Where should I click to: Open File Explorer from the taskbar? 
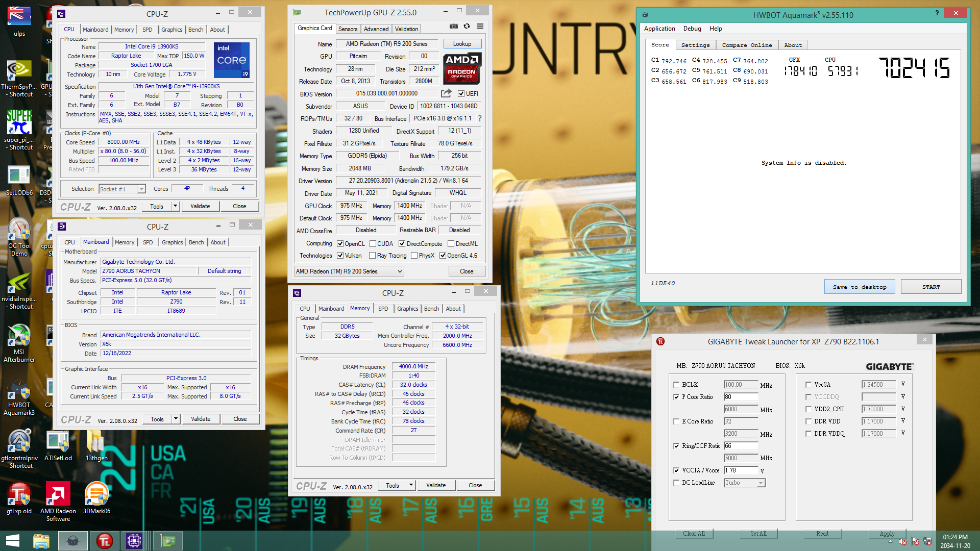(x=41, y=541)
